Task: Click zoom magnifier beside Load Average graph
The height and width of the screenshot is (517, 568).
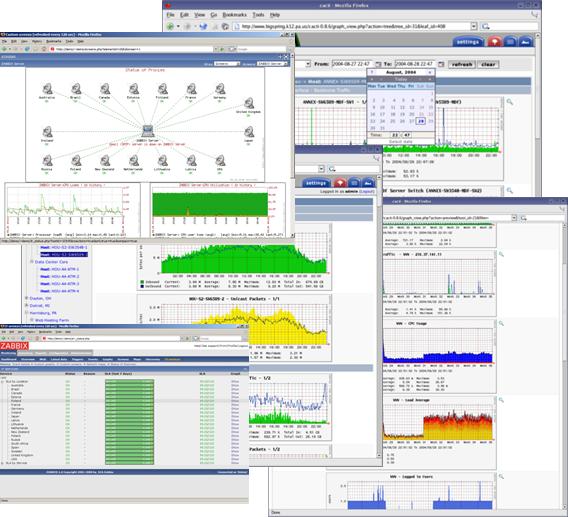Action: [x=501, y=400]
